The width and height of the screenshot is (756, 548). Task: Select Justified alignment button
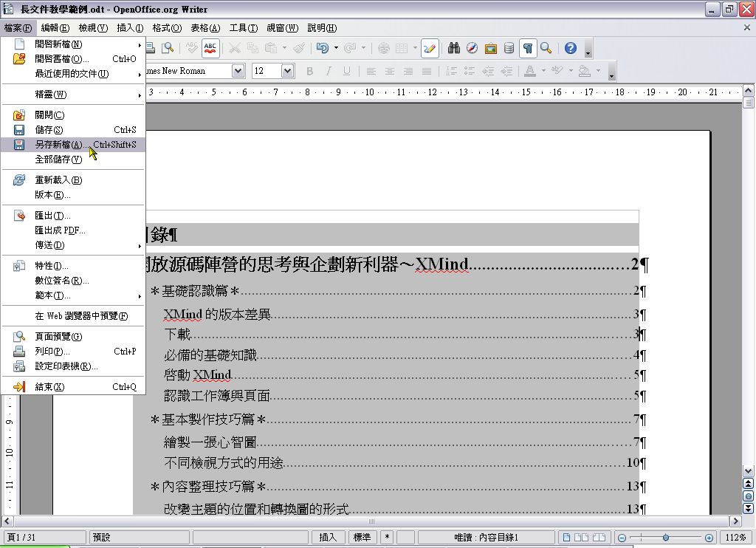tap(427, 72)
